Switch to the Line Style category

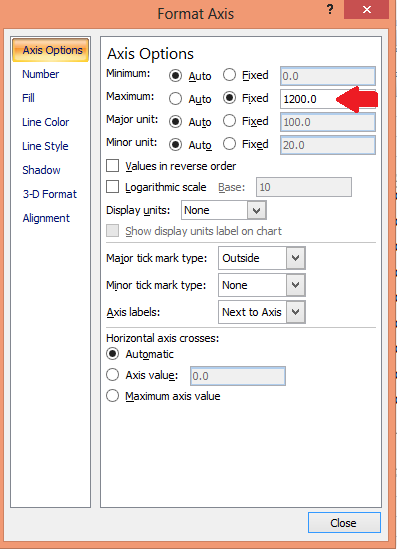[x=45, y=146]
